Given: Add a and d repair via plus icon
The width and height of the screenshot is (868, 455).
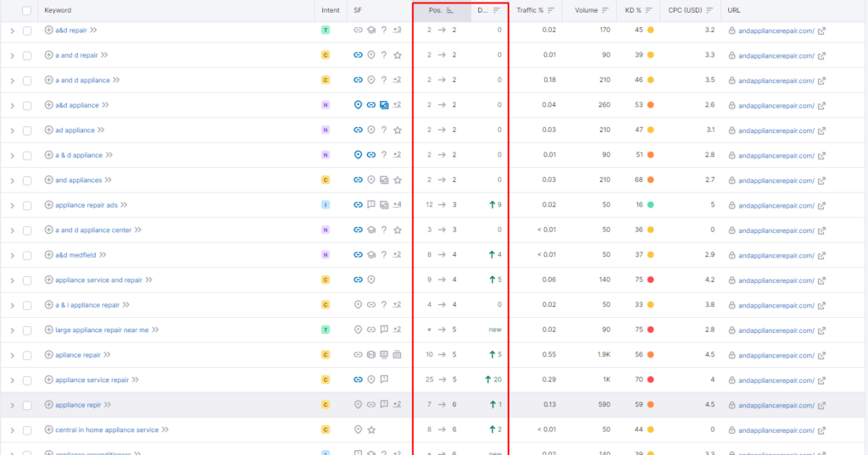Looking at the screenshot, I should point(48,55).
